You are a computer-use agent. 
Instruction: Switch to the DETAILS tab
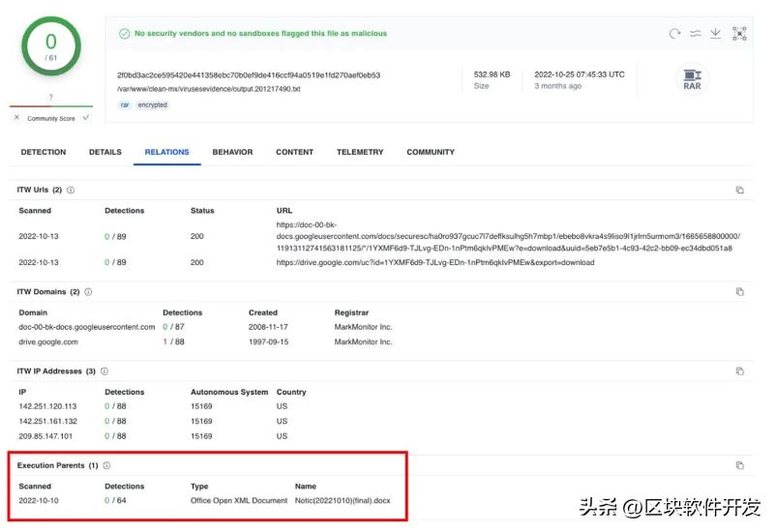[104, 152]
